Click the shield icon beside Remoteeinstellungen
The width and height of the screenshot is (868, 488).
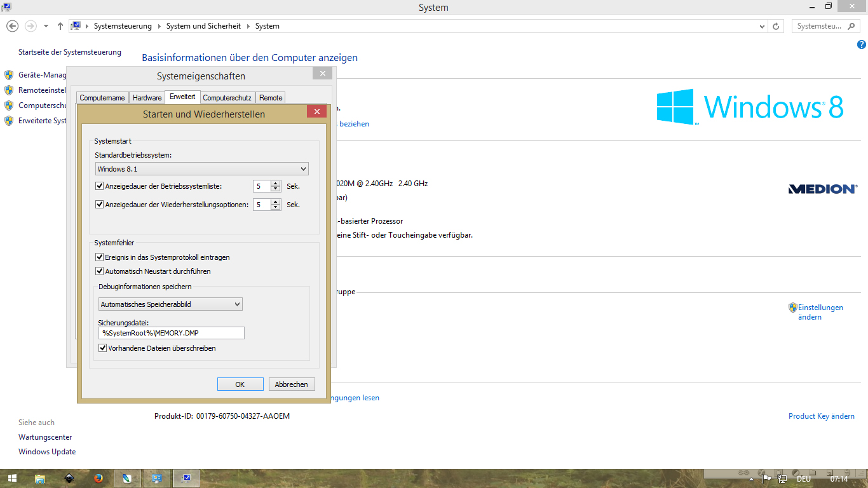point(9,90)
